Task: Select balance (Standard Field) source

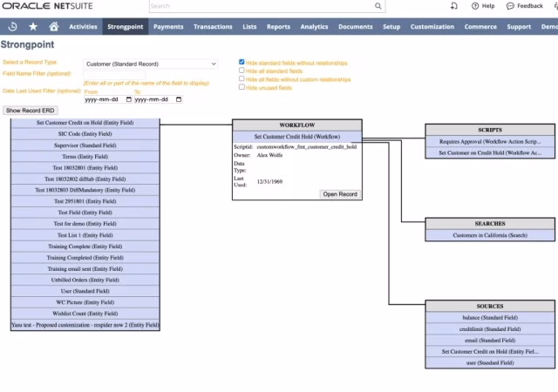Action: 490,318
